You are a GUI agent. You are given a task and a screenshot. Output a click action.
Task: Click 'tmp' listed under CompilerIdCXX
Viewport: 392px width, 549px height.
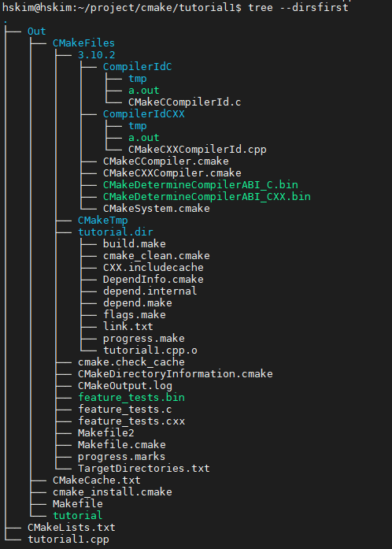tap(138, 126)
